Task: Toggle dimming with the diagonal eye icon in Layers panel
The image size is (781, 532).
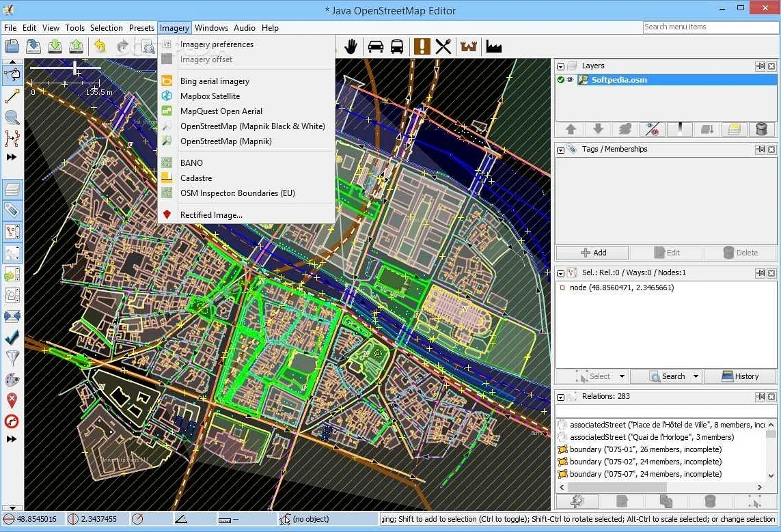Action: click(652, 129)
